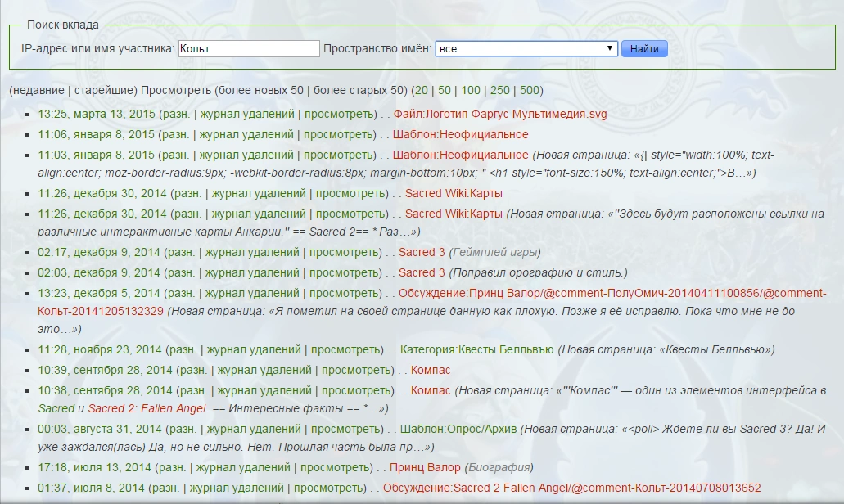The width and height of the screenshot is (844, 504).
Task: Open журнал удалений in 02:17 December 9 entry
Action: coord(252,252)
